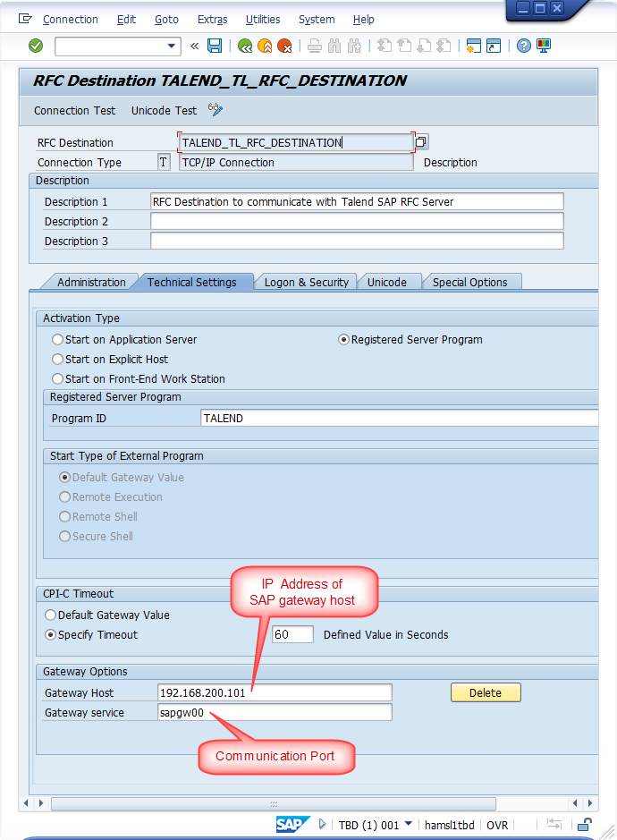Image resolution: width=617 pixels, height=840 pixels.
Task: Select Default Gateway Value under Start Type
Action: [x=64, y=478]
